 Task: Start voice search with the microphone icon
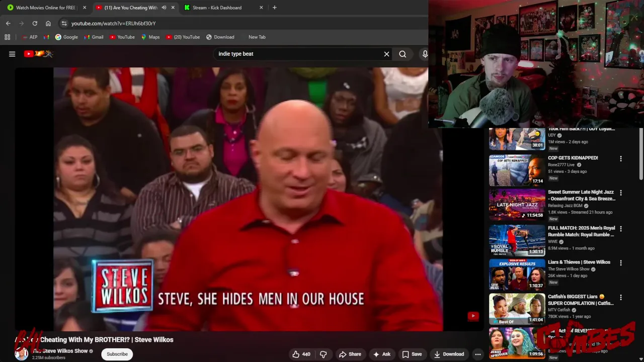click(425, 54)
